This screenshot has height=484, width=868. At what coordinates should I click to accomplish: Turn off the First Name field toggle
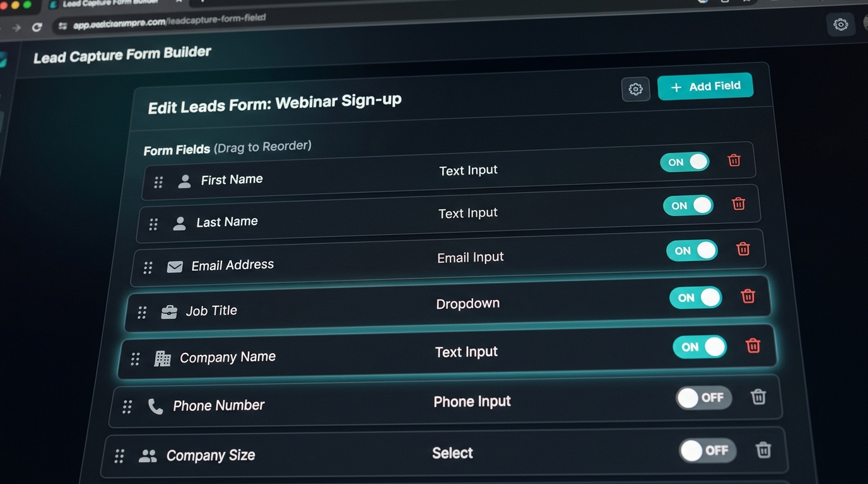point(684,162)
